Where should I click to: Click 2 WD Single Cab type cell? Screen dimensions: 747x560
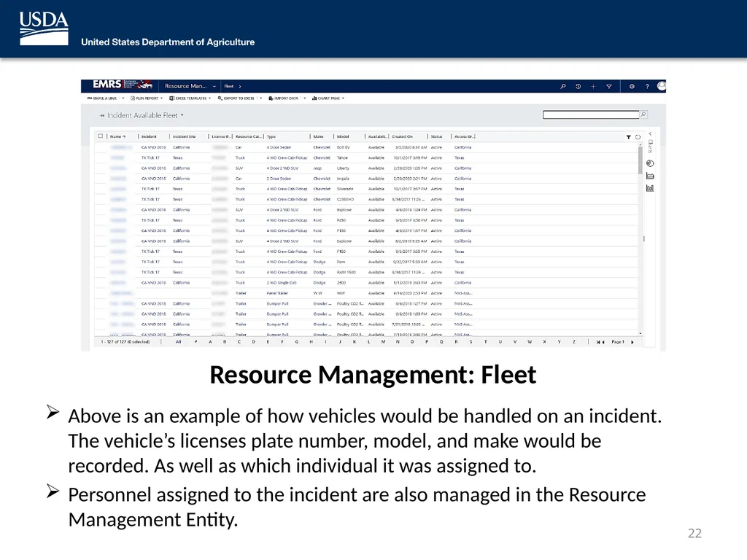[282, 283]
